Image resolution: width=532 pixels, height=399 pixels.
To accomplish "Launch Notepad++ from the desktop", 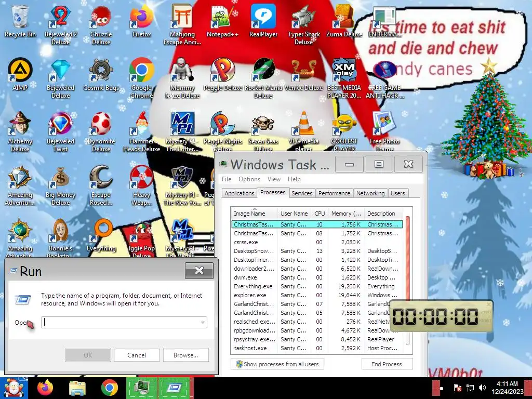I will point(222,21).
